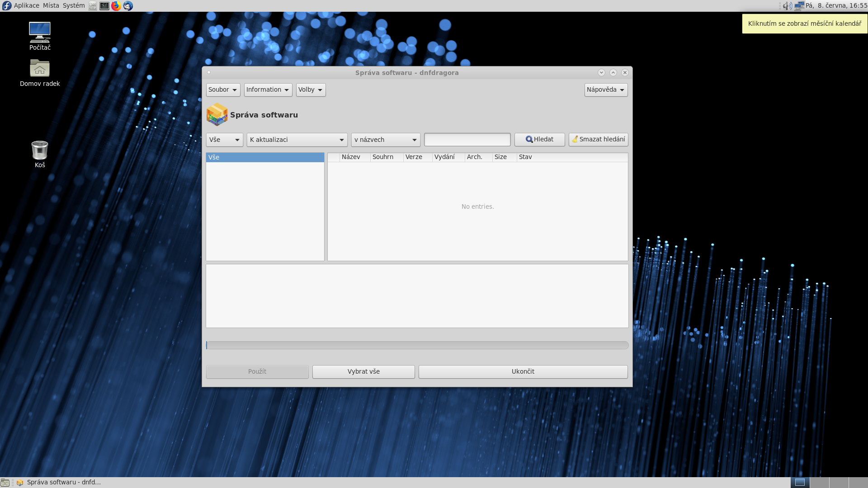This screenshot has height=488, width=868.
Task: Open the Nápověda menu
Action: (605, 89)
